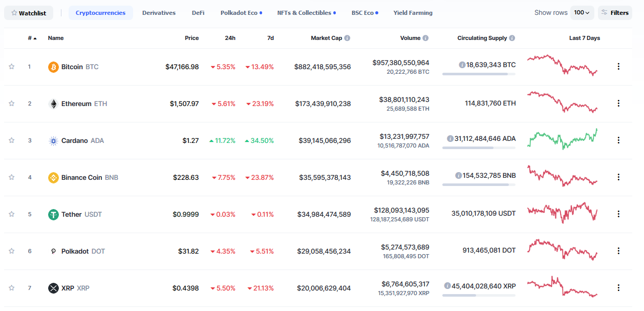Click the Binance Coin logo icon
This screenshot has height=311, width=644.
pyautogui.click(x=53, y=178)
